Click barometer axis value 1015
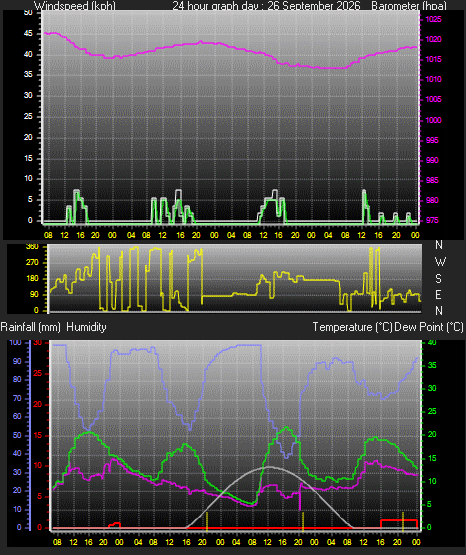 [x=433, y=59]
